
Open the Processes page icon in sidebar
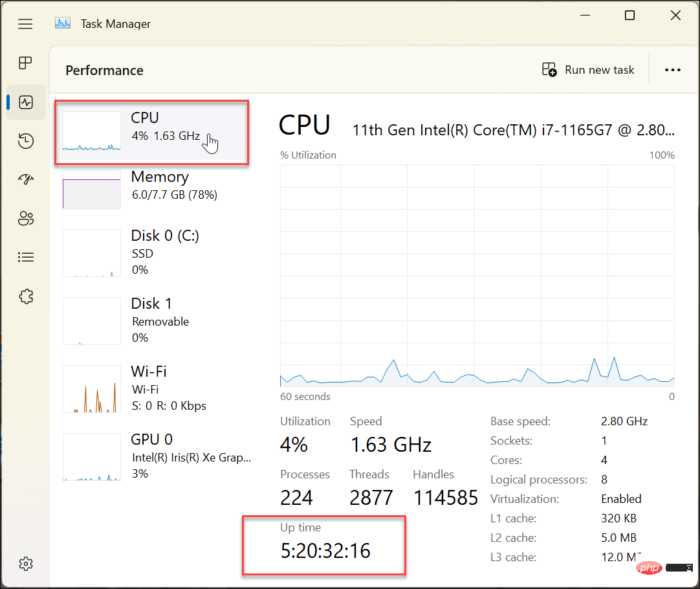coord(25,63)
